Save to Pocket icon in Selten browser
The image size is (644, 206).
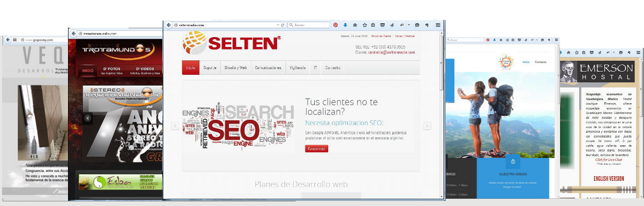point(382,25)
